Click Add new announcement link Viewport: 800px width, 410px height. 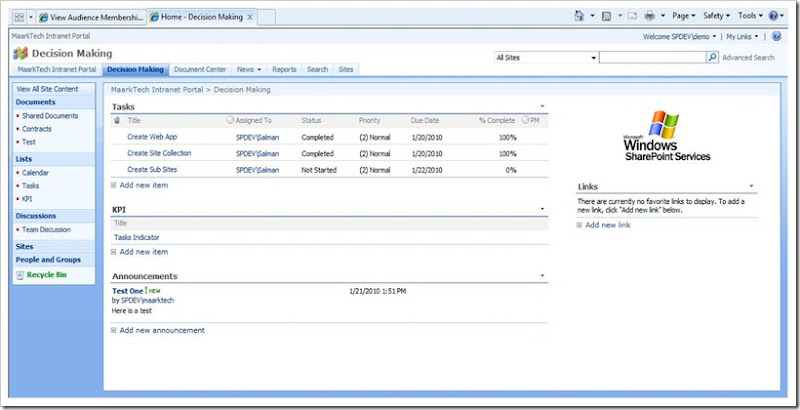(162, 330)
